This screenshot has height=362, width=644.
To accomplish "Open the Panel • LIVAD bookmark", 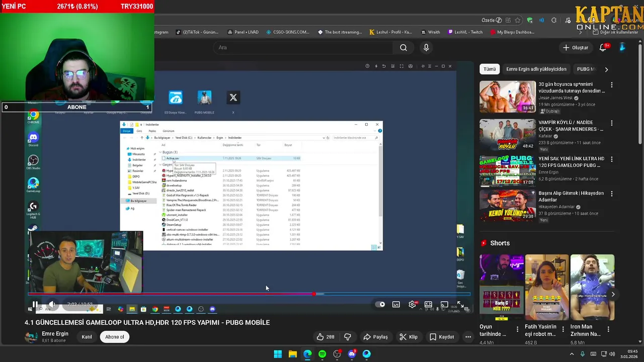I will tap(243, 32).
